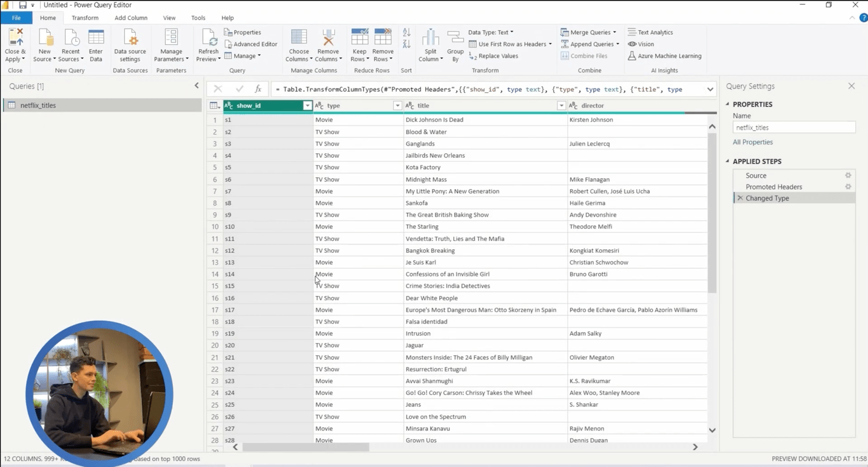
Task: Click the save icon in title bar
Action: pos(22,5)
